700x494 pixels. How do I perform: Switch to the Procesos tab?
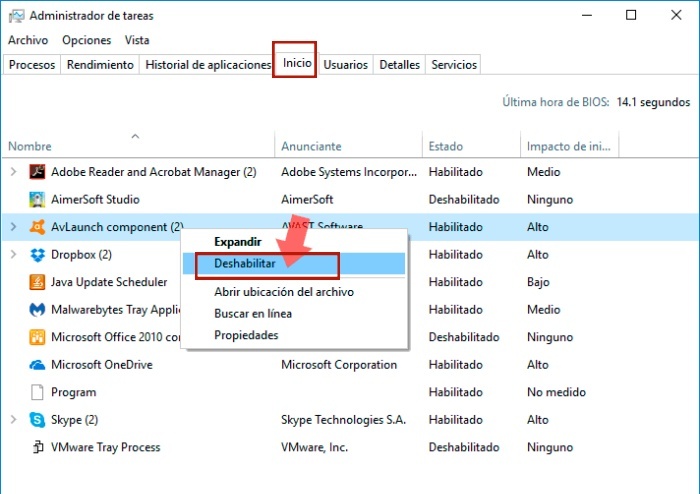point(32,65)
